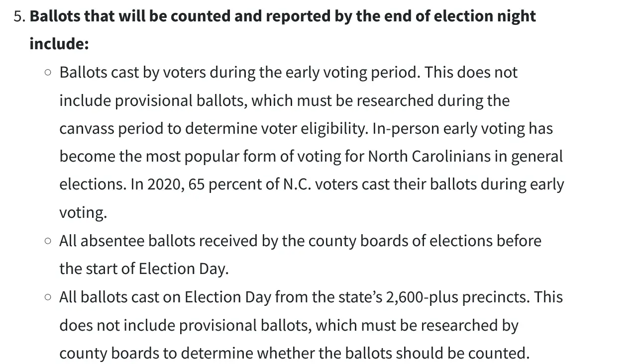
Task: Click the text 'the start of Election Day.'
Action: [x=144, y=269]
